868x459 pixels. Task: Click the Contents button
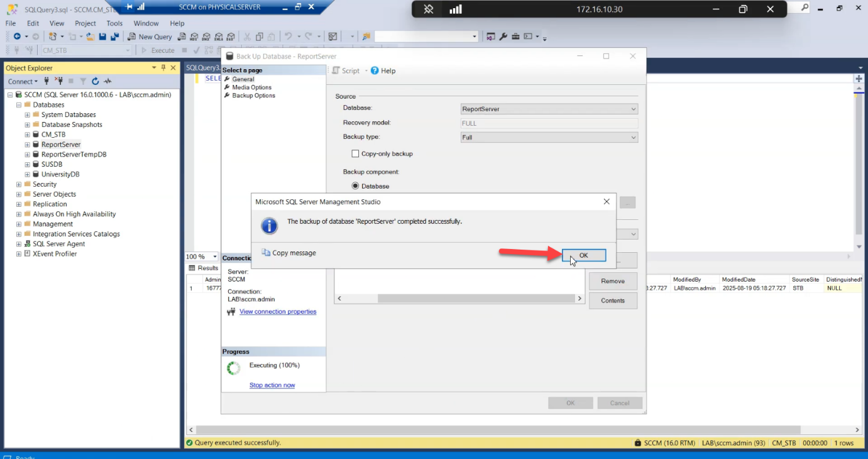click(x=613, y=301)
